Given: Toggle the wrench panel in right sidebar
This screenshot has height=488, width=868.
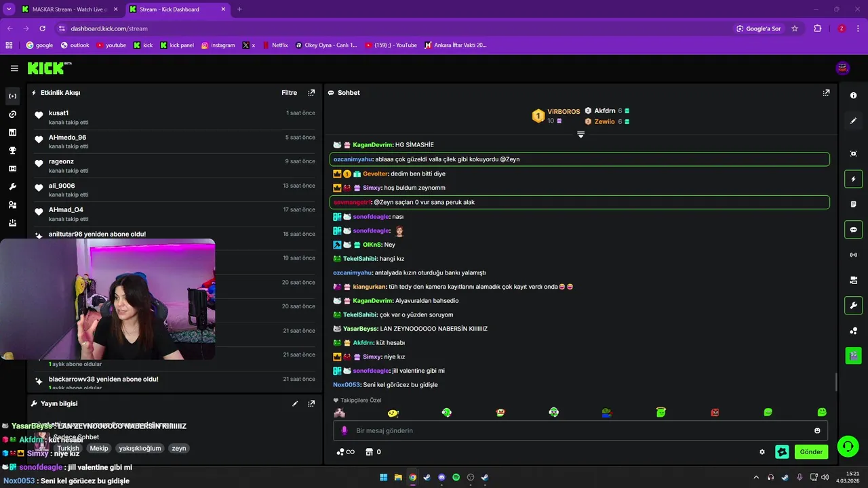Looking at the screenshot, I should click(853, 305).
